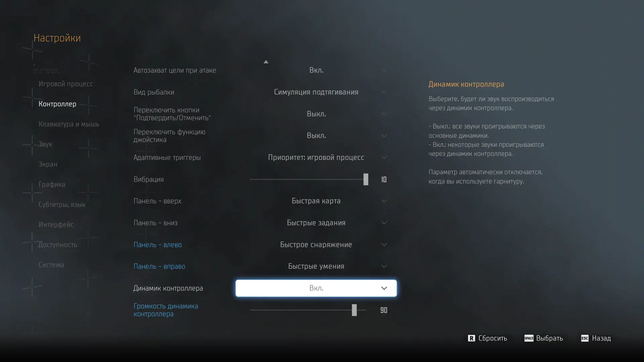The image size is (644, 362).
Task: Click the Назад button
Action: pyautogui.click(x=601, y=338)
